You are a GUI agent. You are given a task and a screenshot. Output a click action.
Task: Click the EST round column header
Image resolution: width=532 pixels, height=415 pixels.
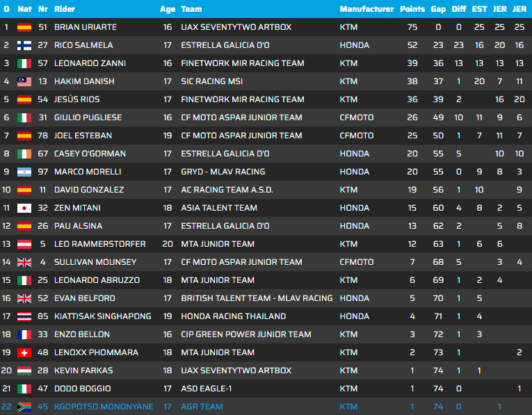point(479,9)
